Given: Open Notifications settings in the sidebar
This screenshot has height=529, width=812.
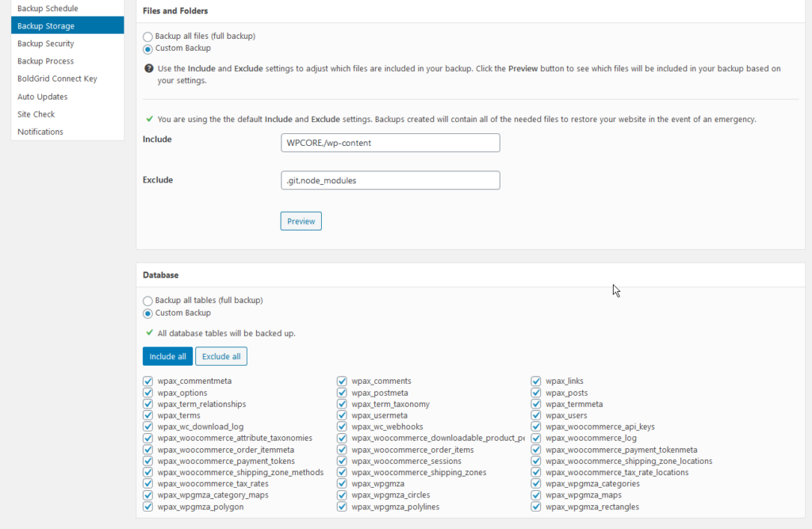Looking at the screenshot, I should [x=40, y=132].
